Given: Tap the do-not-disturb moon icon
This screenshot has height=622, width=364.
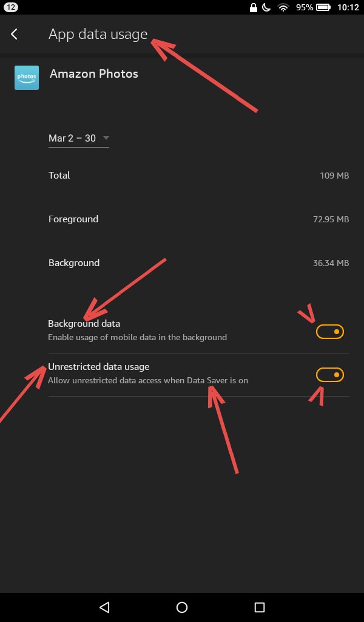Looking at the screenshot, I should point(267,7).
